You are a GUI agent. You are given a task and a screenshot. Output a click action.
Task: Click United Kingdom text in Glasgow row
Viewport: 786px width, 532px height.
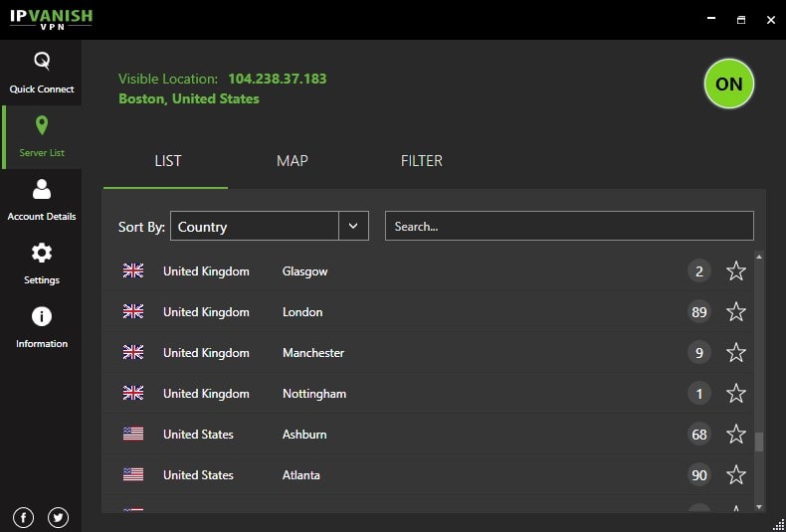(206, 271)
